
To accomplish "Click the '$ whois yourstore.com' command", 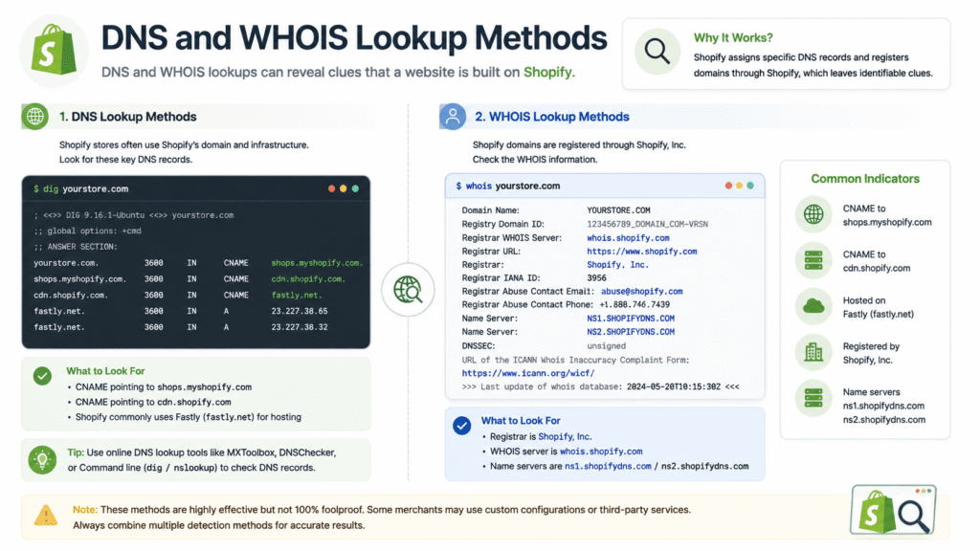I will 507,186.
